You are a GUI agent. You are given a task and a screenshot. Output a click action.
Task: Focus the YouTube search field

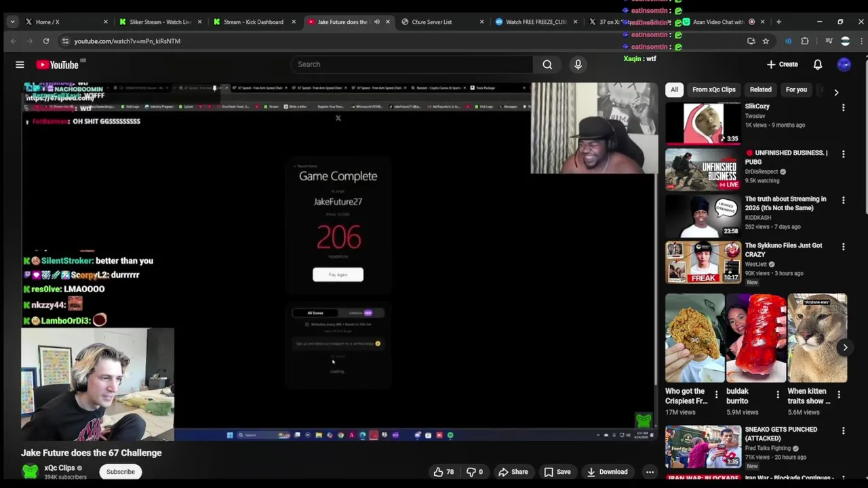pyautogui.click(x=412, y=64)
